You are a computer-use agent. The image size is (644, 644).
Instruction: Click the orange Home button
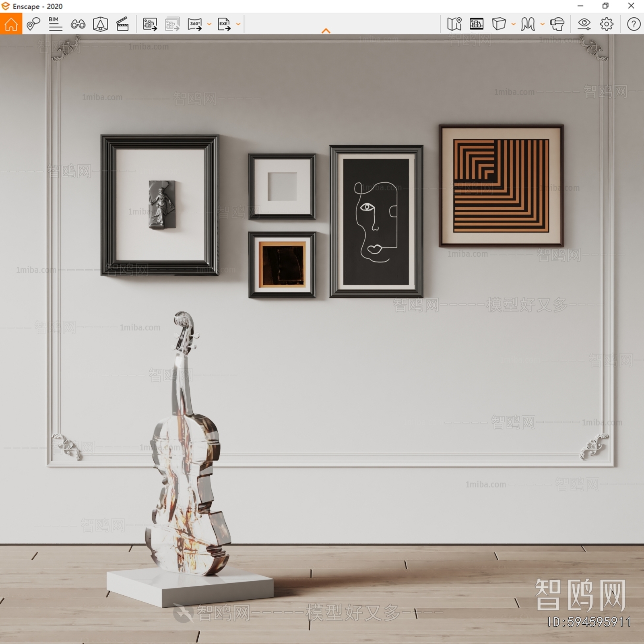[11, 24]
